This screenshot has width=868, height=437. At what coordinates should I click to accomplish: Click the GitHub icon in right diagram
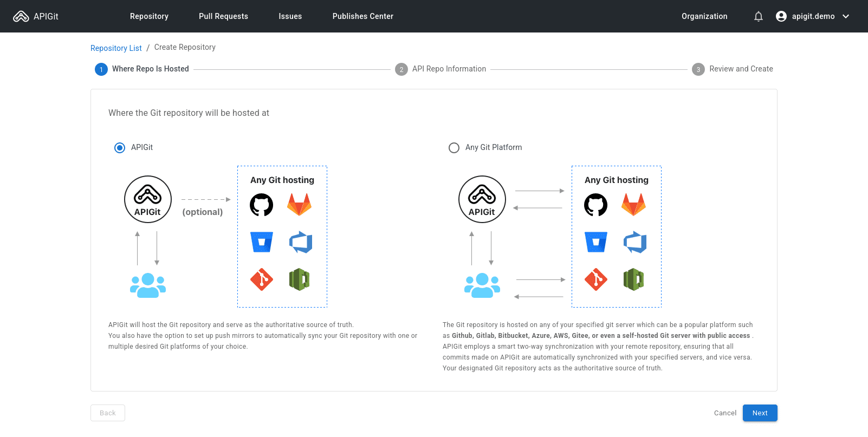click(x=596, y=205)
